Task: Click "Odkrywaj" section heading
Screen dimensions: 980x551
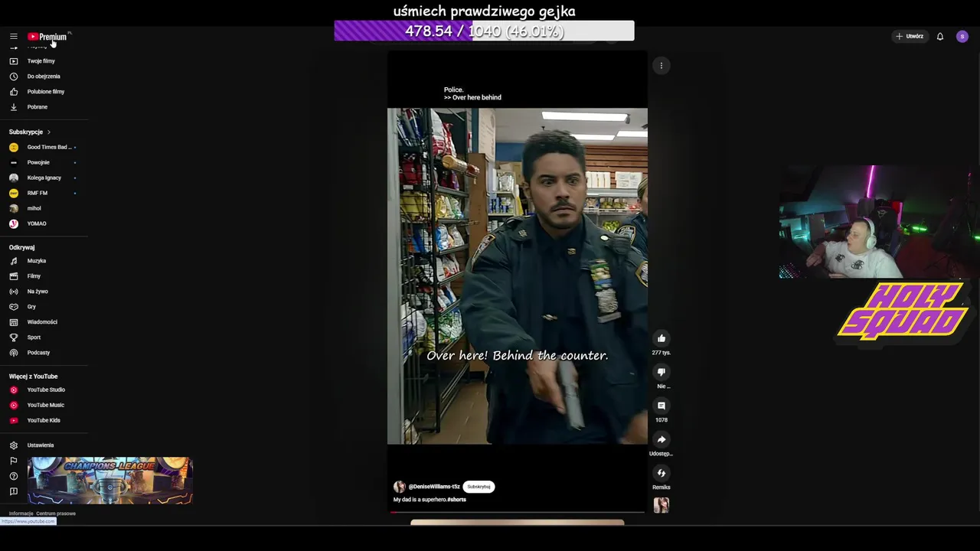Action: 21,247
